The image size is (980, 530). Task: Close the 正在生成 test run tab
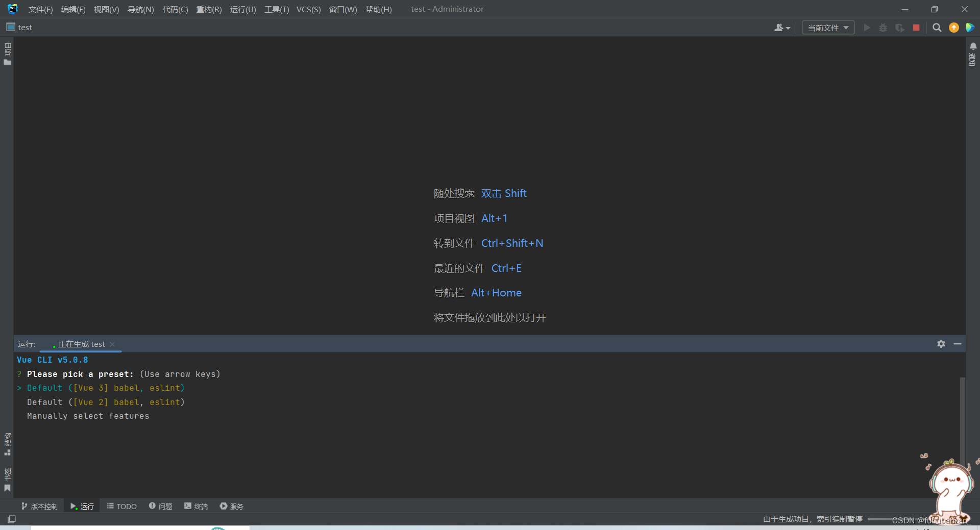pyautogui.click(x=112, y=344)
